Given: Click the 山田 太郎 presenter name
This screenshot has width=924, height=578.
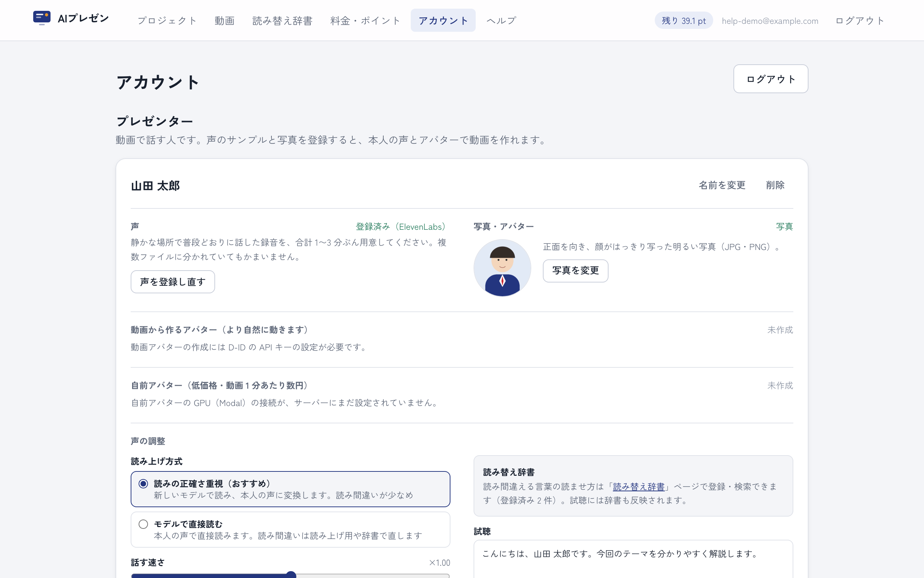Looking at the screenshot, I should point(156,186).
